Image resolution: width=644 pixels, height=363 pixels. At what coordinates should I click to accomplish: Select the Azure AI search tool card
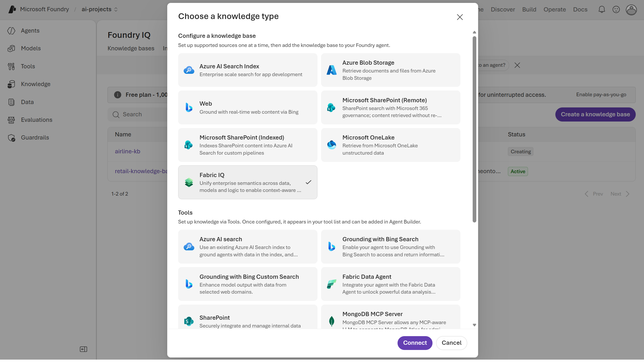pyautogui.click(x=248, y=247)
